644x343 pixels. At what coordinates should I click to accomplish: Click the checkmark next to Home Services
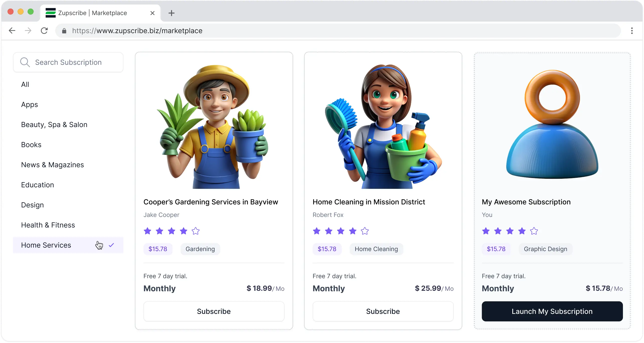click(111, 245)
